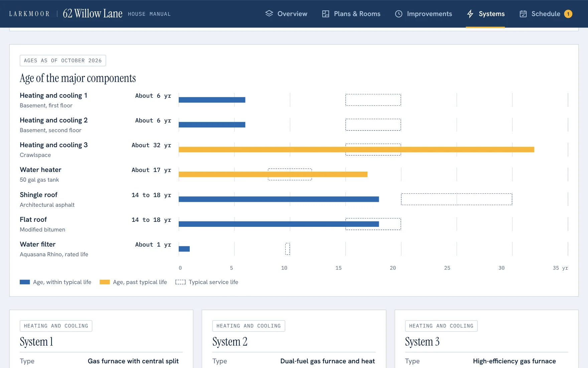Click the Water filter short blue bar
This screenshot has width=588, height=368.
(184, 249)
